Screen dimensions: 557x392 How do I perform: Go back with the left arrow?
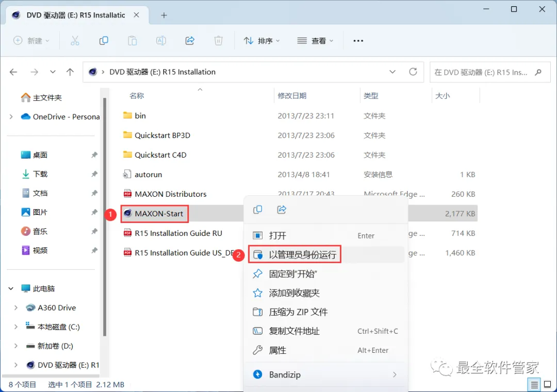point(13,72)
